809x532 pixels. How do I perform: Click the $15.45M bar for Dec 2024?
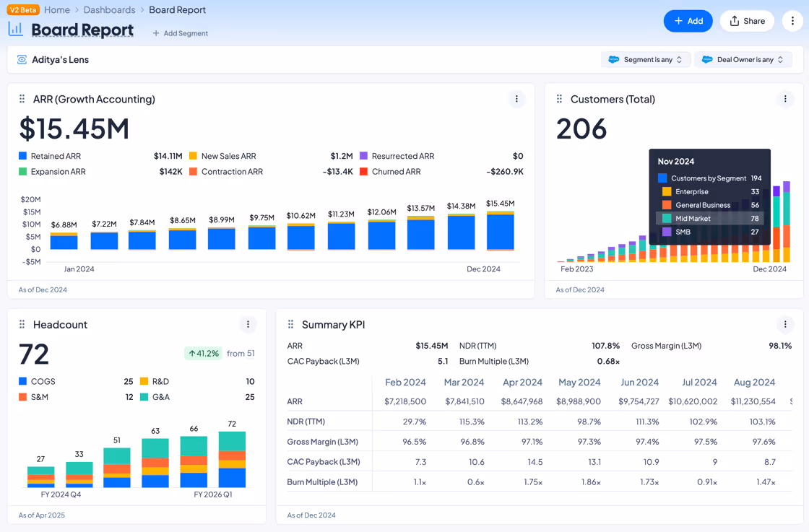click(500, 231)
